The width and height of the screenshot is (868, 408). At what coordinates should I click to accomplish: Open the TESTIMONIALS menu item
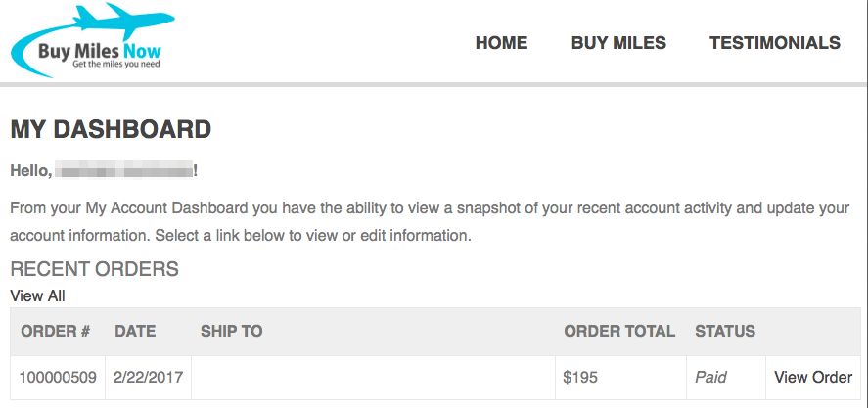click(775, 43)
